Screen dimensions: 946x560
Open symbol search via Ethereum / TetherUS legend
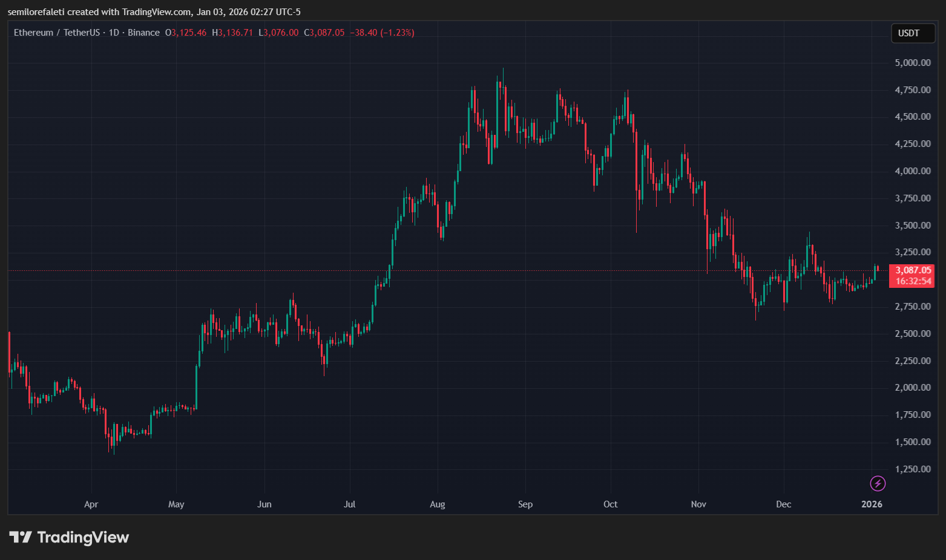click(x=57, y=33)
